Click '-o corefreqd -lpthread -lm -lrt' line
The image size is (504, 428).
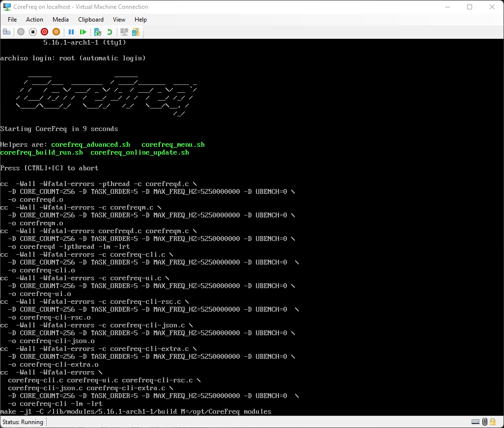[x=69, y=246]
